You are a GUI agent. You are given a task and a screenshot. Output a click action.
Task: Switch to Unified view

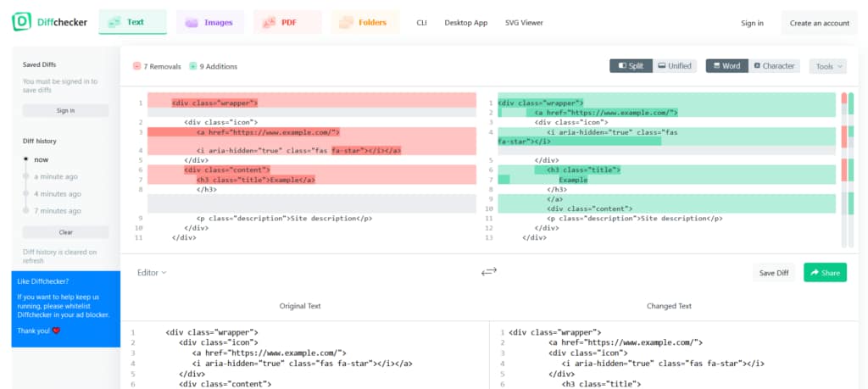click(x=675, y=66)
